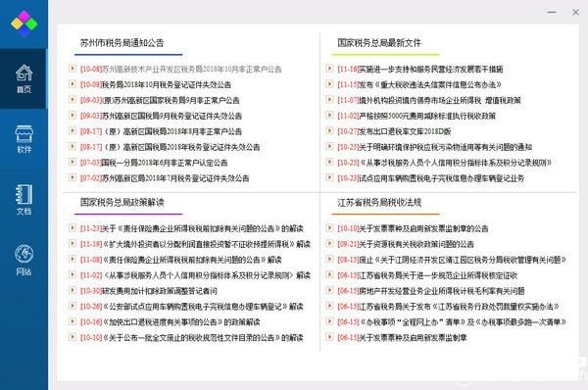Select the 苏州市税务局通知公告 section heading
588x390 pixels.
click(122, 43)
